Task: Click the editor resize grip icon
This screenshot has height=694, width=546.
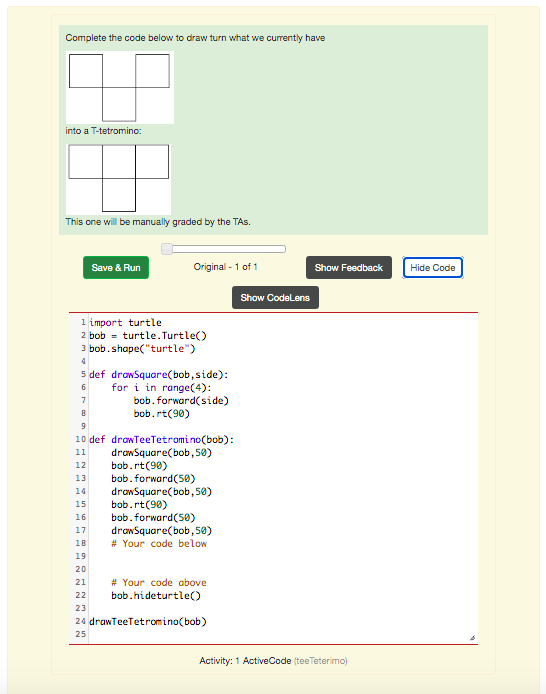Action: coord(472,638)
